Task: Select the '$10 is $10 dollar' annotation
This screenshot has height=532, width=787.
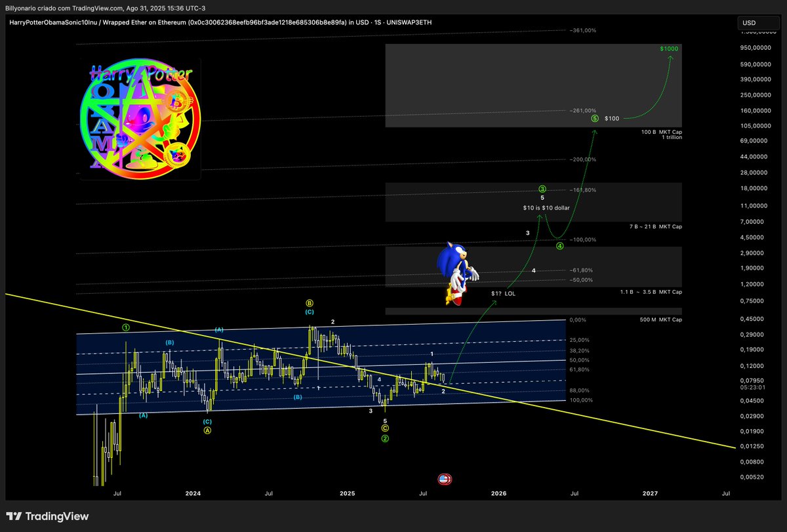Action: point(546,207)
